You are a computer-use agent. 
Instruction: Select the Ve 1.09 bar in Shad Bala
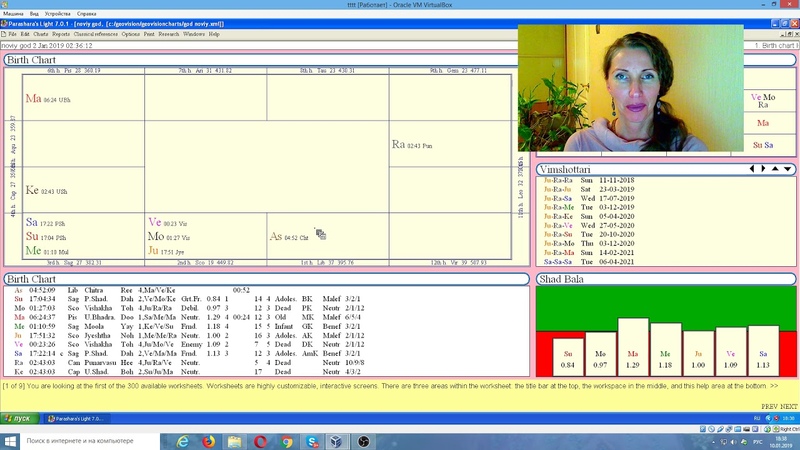[x=731, y=352]
